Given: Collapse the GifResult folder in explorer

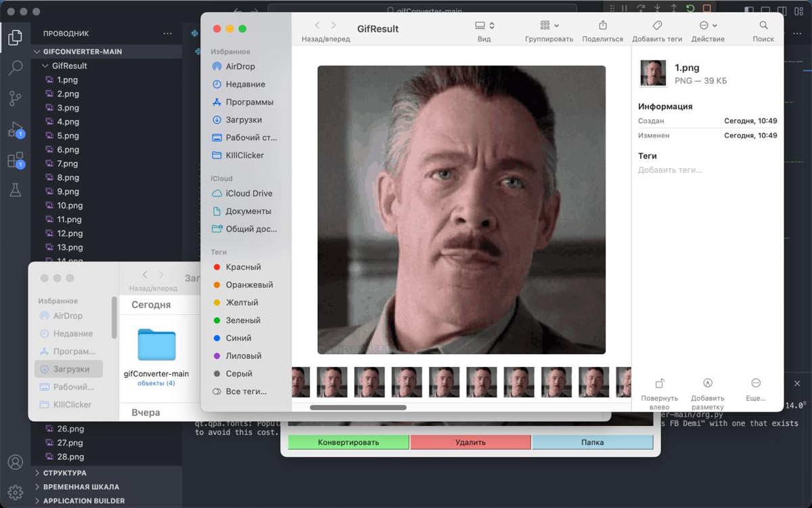Looking at the screenshot, I should (45, 66).
